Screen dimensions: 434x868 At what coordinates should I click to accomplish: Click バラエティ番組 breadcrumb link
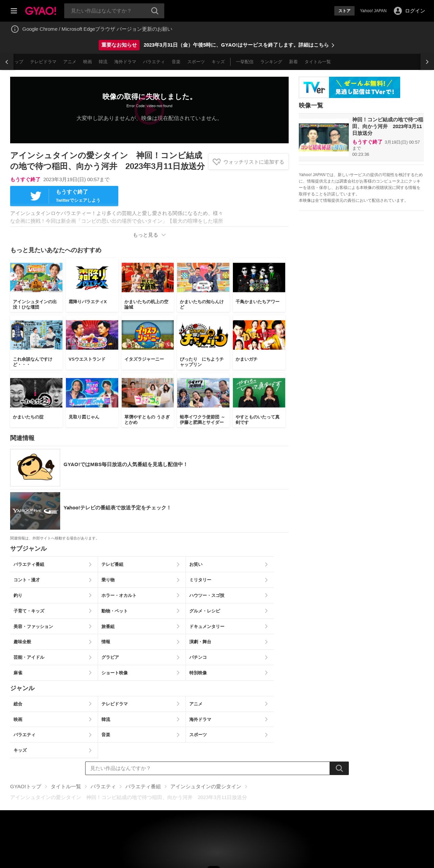(x=143, y=787)
